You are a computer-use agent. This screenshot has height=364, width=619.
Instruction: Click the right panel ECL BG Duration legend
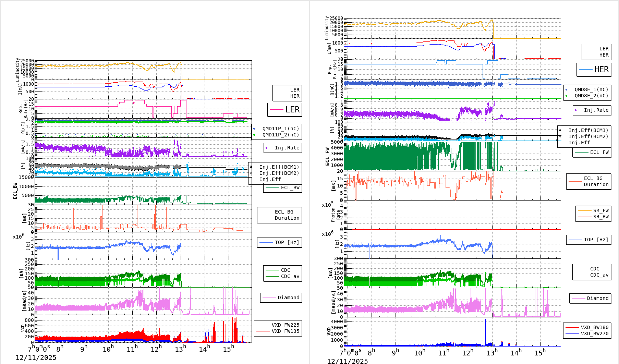point(596,181)
